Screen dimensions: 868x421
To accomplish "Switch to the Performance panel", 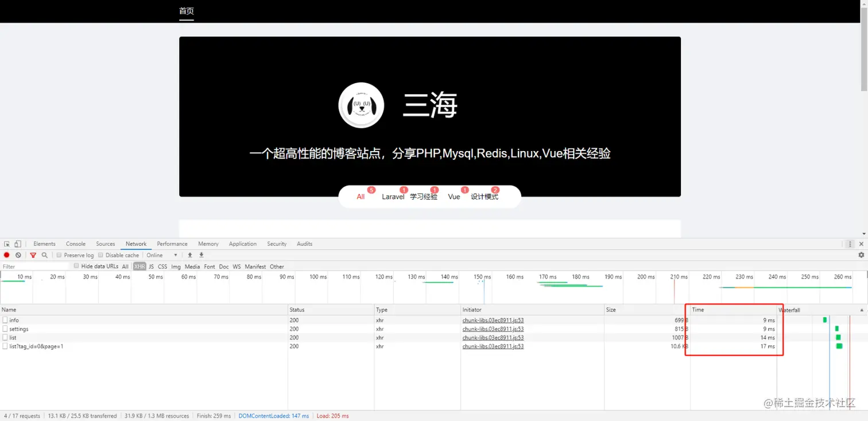I will pos(172,244).
